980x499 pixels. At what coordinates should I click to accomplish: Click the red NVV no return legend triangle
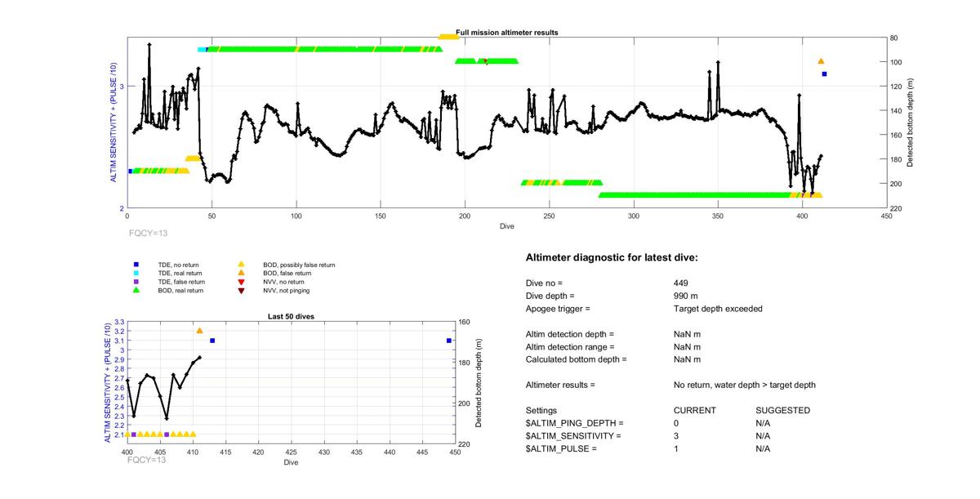pos(241,282)
